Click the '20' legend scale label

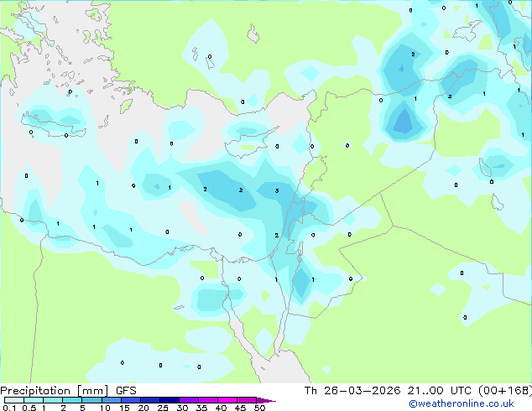tap(143, 408)
